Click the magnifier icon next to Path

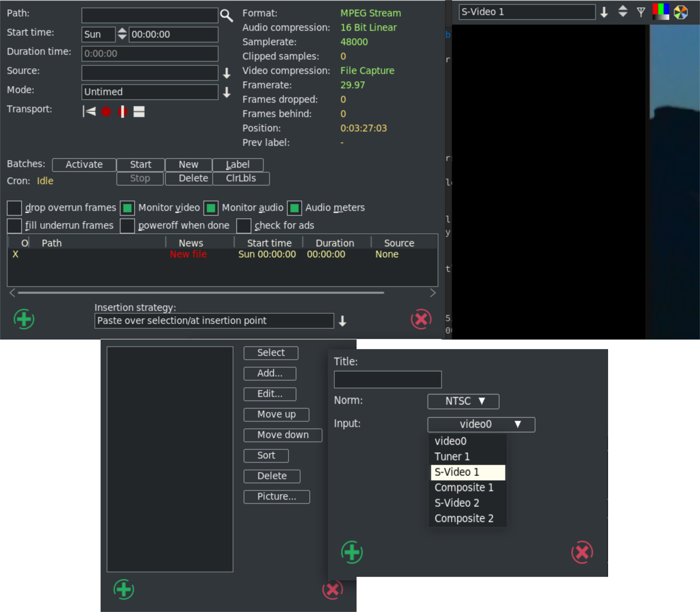226,15
